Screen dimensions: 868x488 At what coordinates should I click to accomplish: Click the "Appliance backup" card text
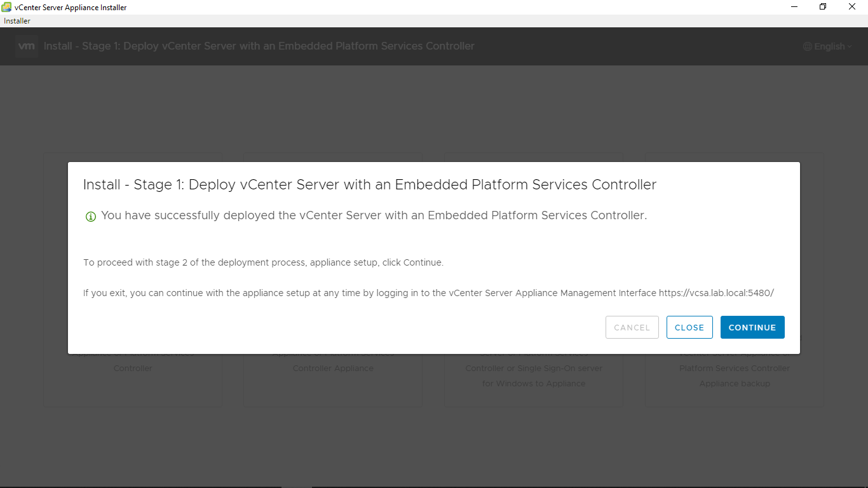(735, 383)
